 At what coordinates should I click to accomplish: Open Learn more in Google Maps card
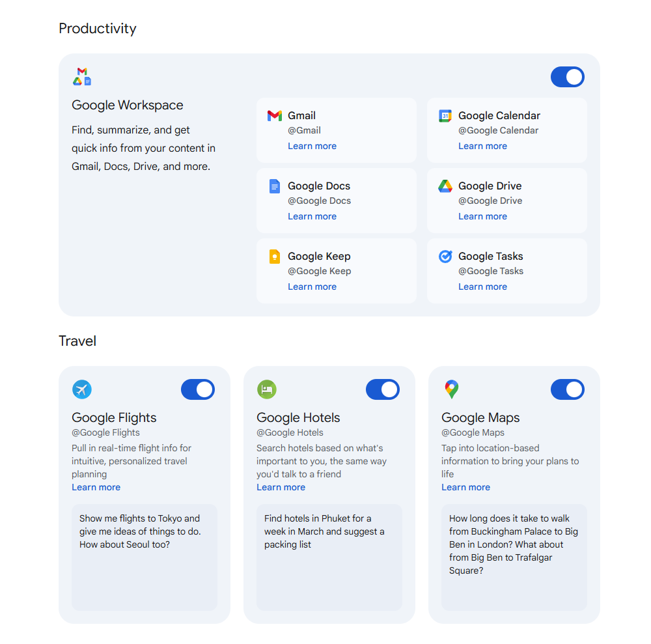(465, 488)
